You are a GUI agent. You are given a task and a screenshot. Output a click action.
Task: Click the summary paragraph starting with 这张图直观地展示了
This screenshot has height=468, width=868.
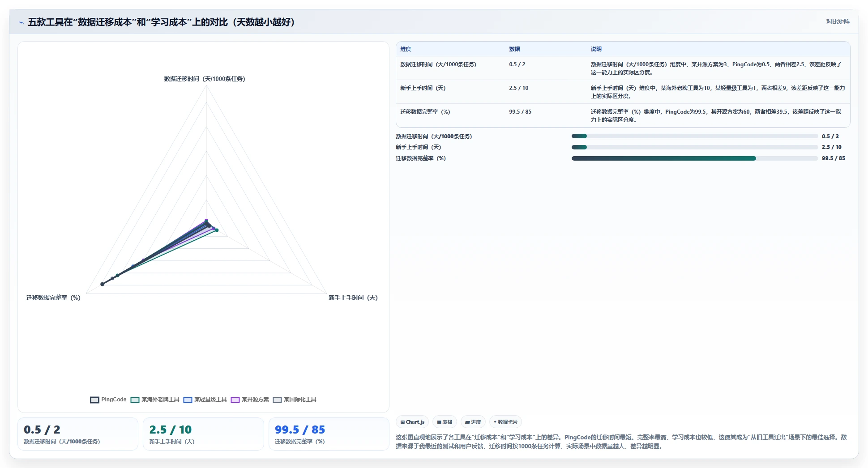[x=621, y=442]
